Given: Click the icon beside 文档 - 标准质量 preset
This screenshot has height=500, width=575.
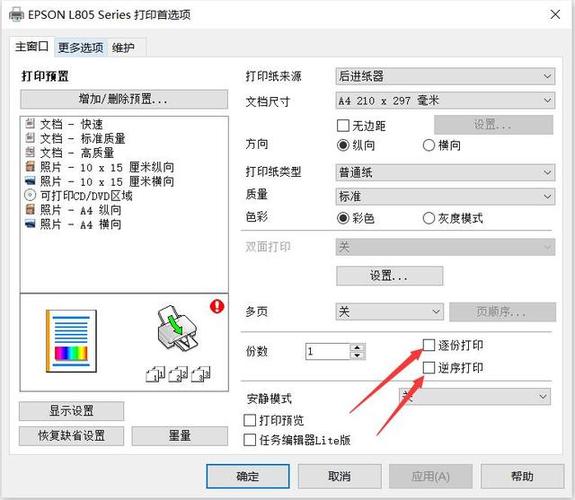Looking at the screenshot, I should coord(30,138).
